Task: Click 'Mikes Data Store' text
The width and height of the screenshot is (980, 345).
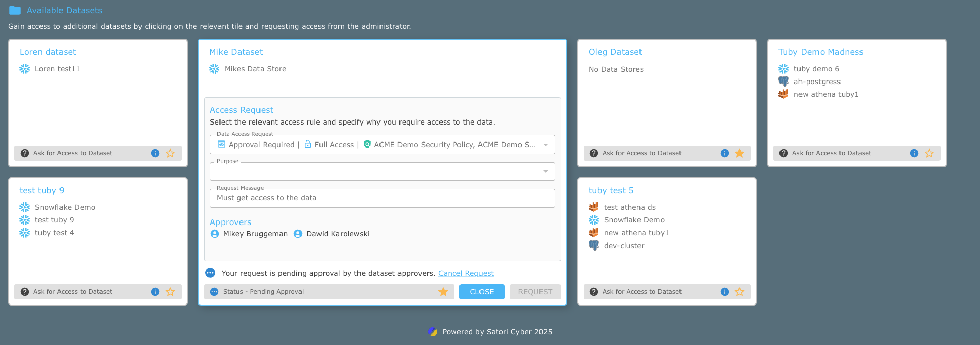Action: coord(255,69)
